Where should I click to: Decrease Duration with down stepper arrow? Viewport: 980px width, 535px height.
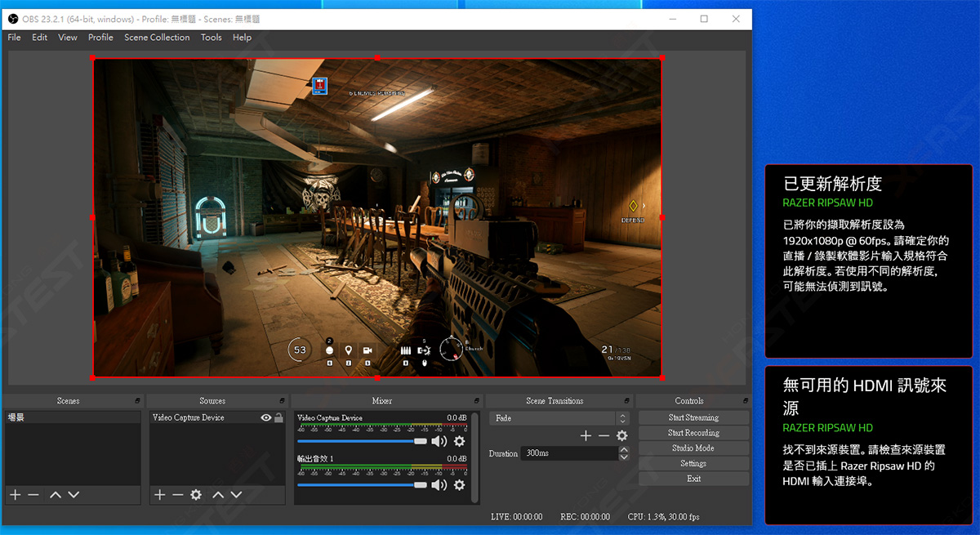click(624, 457)
